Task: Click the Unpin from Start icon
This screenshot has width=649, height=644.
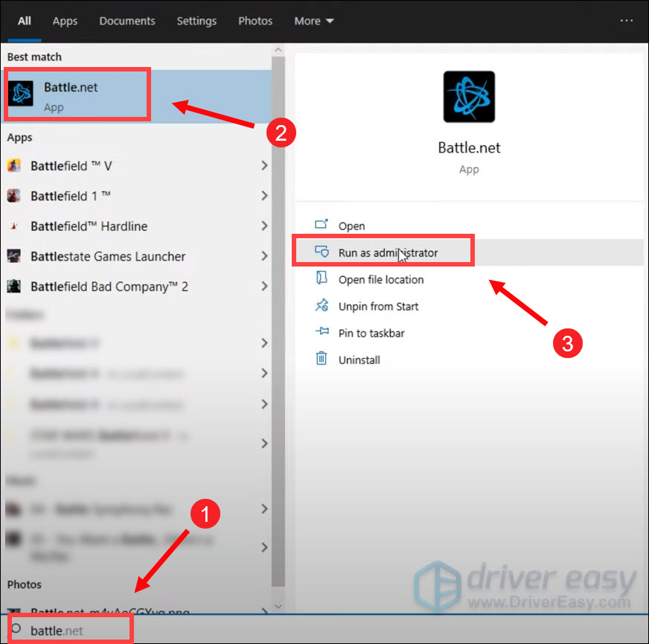Action: pyautogui.click(x=323, y=306)
